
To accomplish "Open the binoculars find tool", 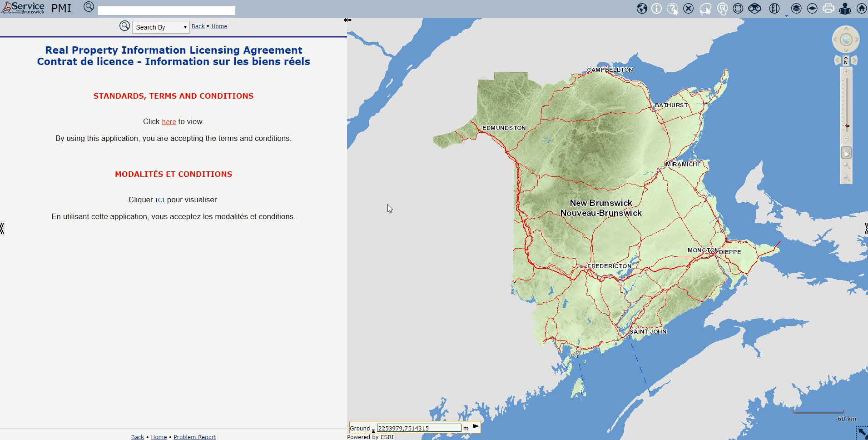I will click(754, 8).
